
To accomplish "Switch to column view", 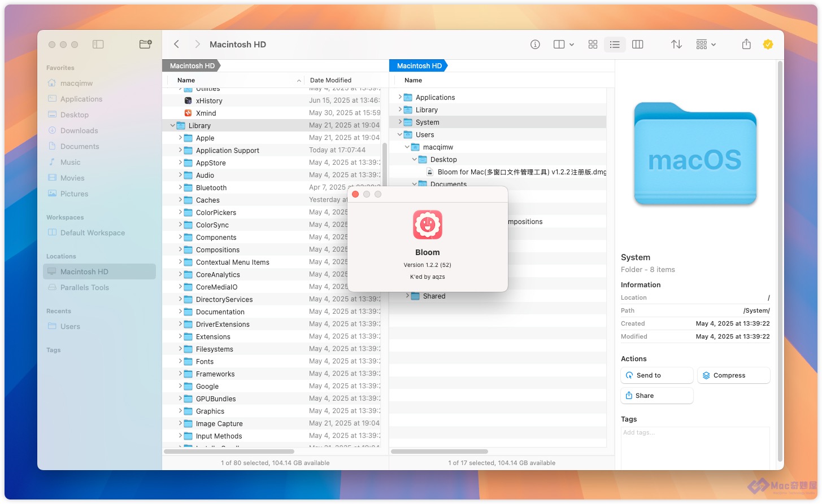I will pyautogui.click(x=638, y=45).
